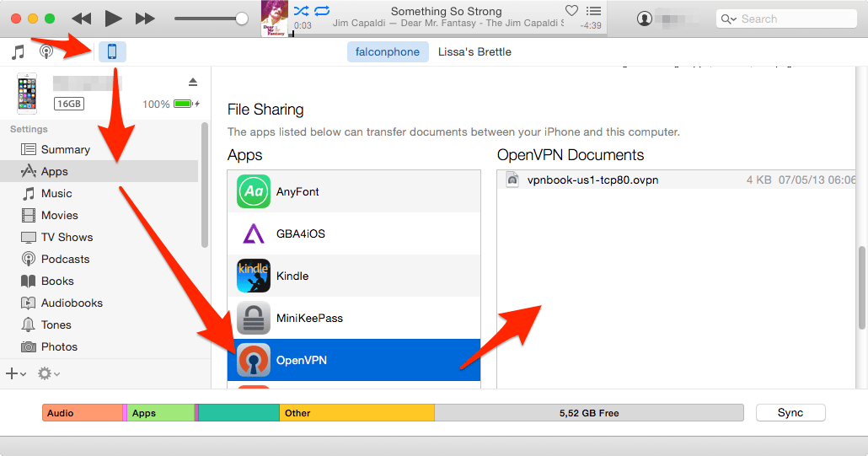Click the Sync button
The height and width of the screenshot is (456, 868).
790,413
